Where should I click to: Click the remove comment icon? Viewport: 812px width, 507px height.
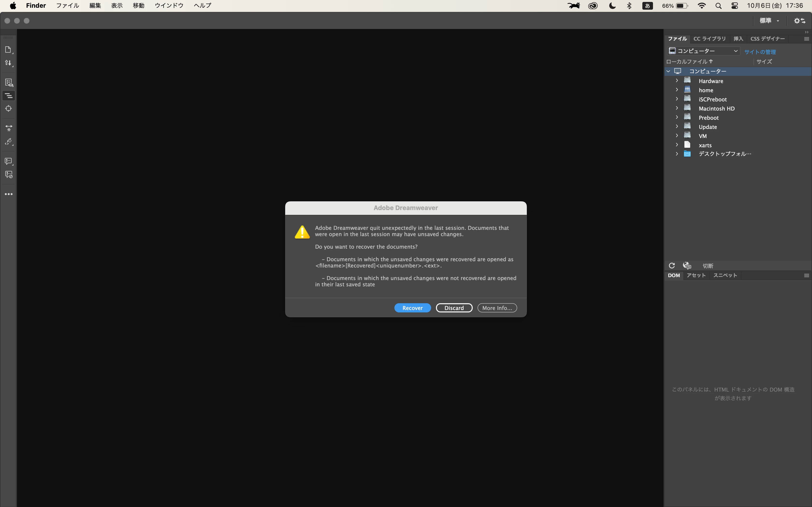click(9, 174)
